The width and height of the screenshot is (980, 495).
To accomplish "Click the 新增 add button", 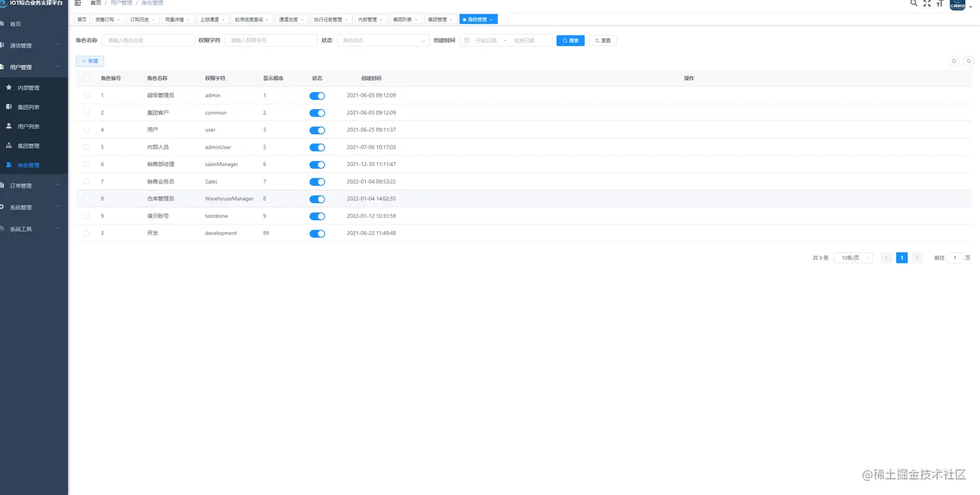I will click(89, 61).
